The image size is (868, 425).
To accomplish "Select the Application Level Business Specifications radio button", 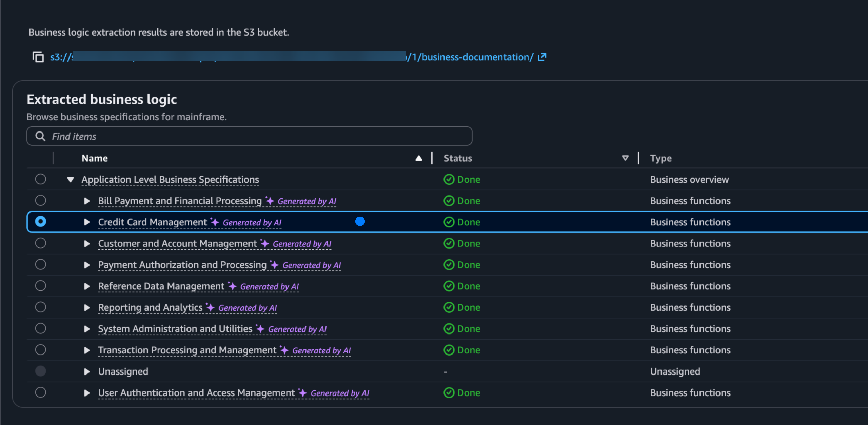I will click(40, 179).
